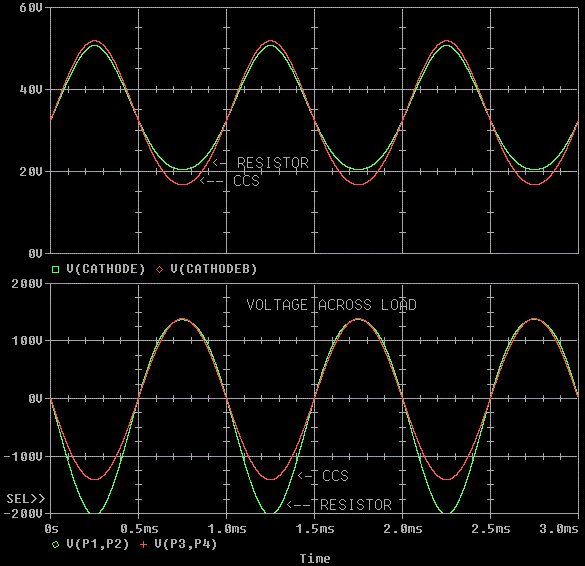Select the V(P1,P2) trace name
585x566 pixels.
pos(98,544)
